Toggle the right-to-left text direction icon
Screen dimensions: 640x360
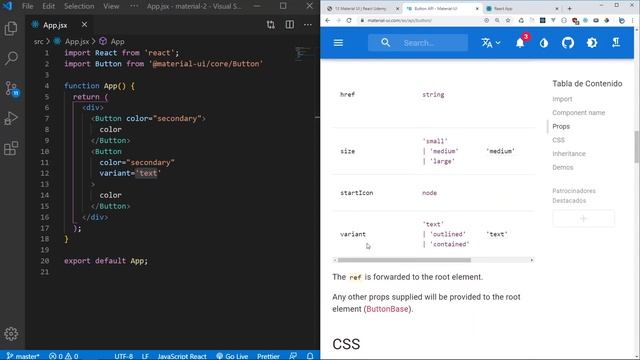[616, 42]
